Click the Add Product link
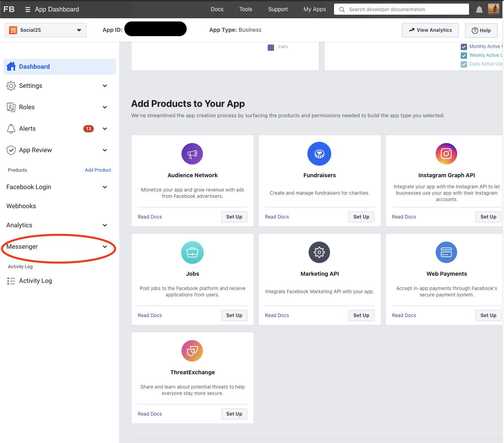Image resolution: width=504 pixels, height=443 pixels. 98,170
